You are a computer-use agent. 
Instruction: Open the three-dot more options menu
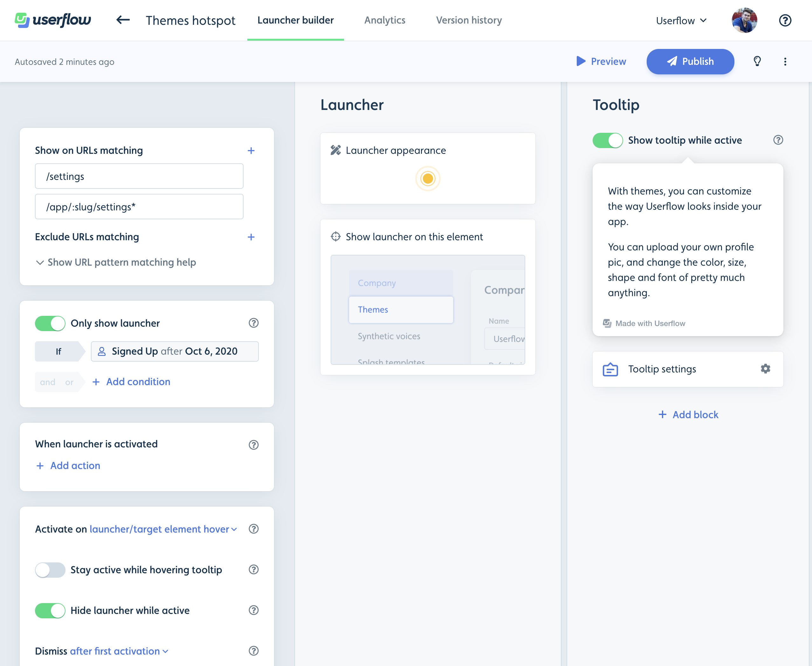tap(785, 61)
